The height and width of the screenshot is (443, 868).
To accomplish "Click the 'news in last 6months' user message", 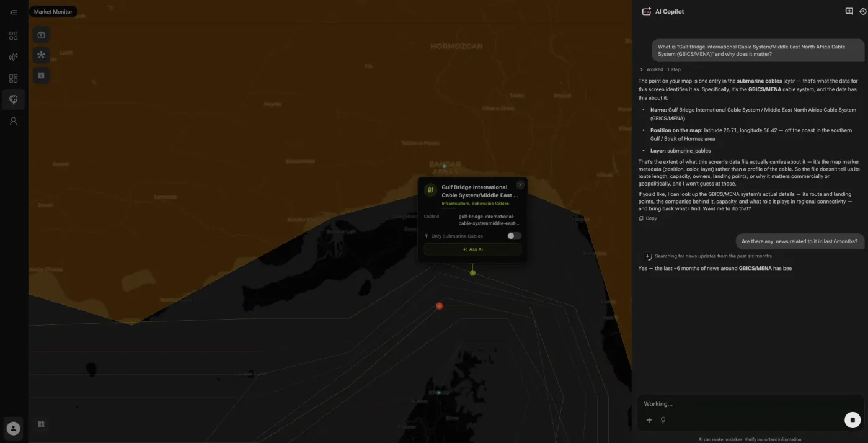I will [800, 241].
